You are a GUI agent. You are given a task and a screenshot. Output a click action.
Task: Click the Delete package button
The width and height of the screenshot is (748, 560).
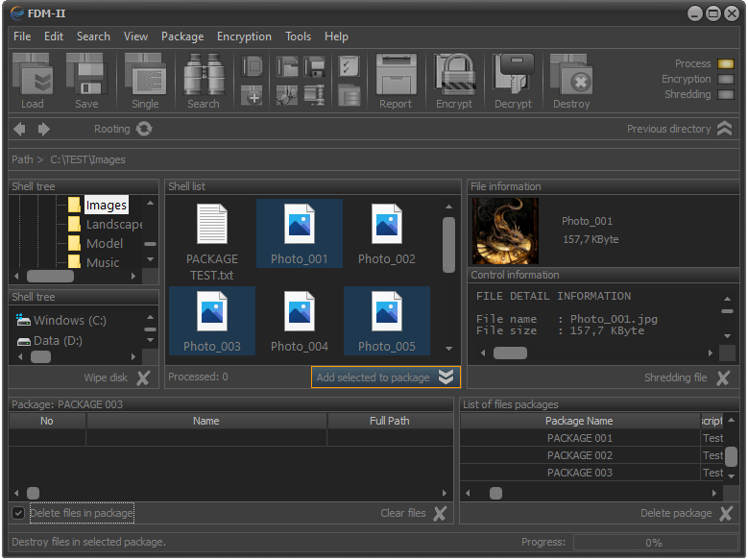(687, 514)
